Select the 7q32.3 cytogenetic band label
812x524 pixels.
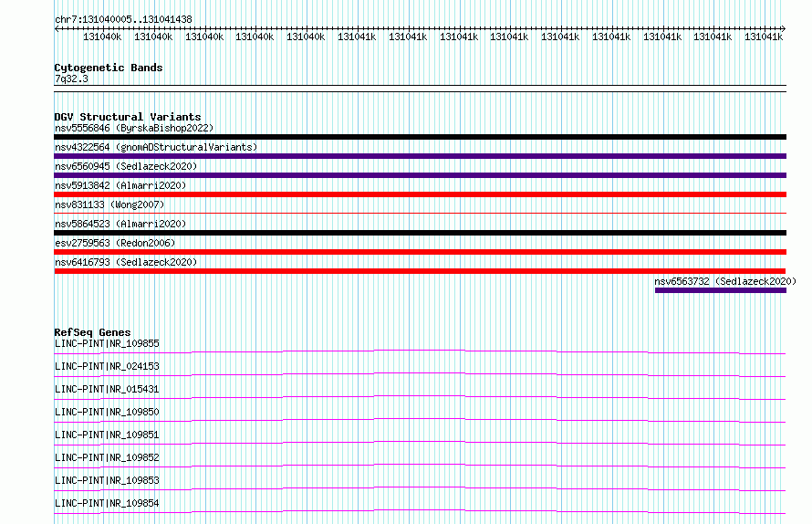71,79
